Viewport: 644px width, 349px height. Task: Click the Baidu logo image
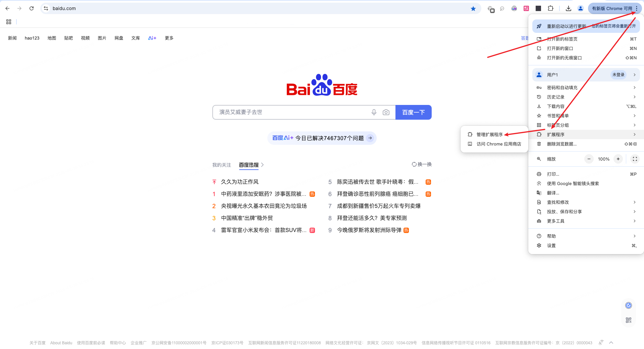(x=322, y=85)
